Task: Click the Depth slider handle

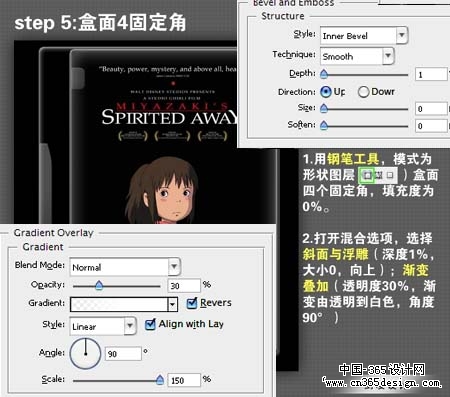Action: click(324, 74)
